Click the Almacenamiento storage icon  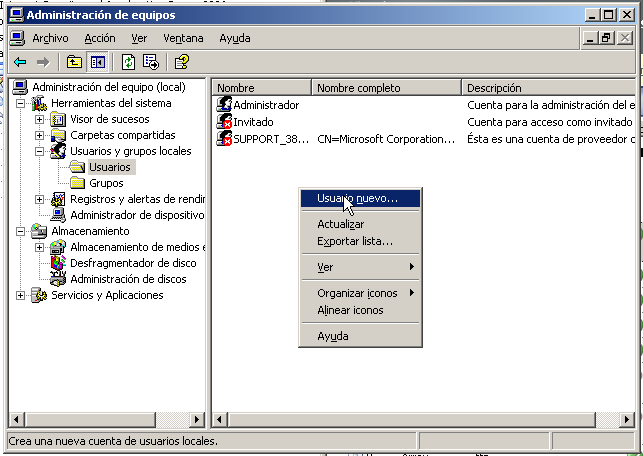(x=39, y=231)
